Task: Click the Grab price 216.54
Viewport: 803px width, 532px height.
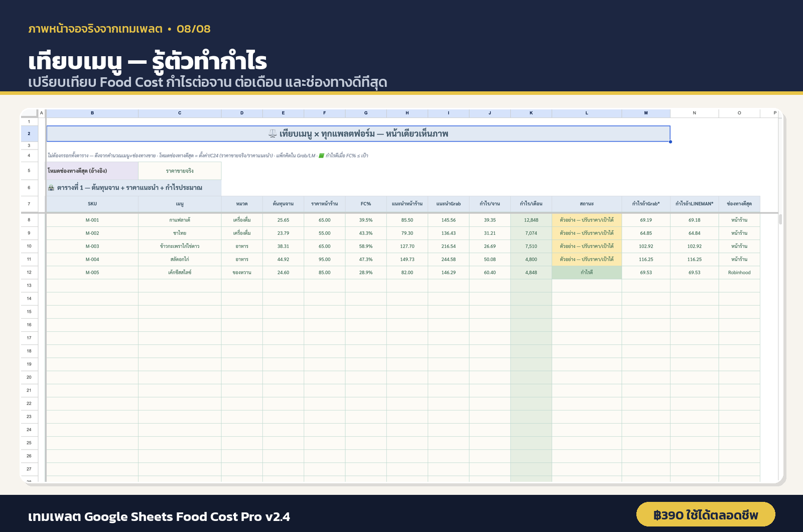Action: tap(449, 246)
